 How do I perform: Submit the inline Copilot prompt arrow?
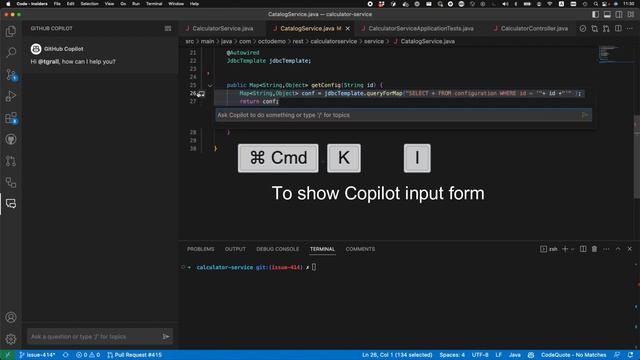[x=585, y=115]
